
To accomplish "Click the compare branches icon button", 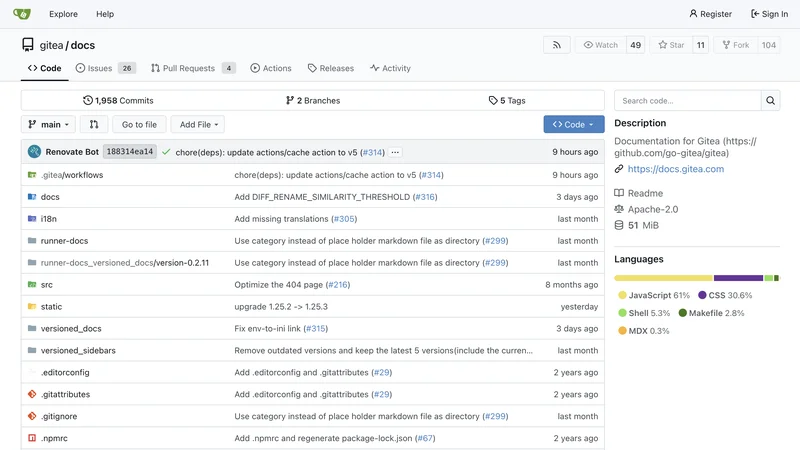I will pyautogui.click(x=94, y=124).
